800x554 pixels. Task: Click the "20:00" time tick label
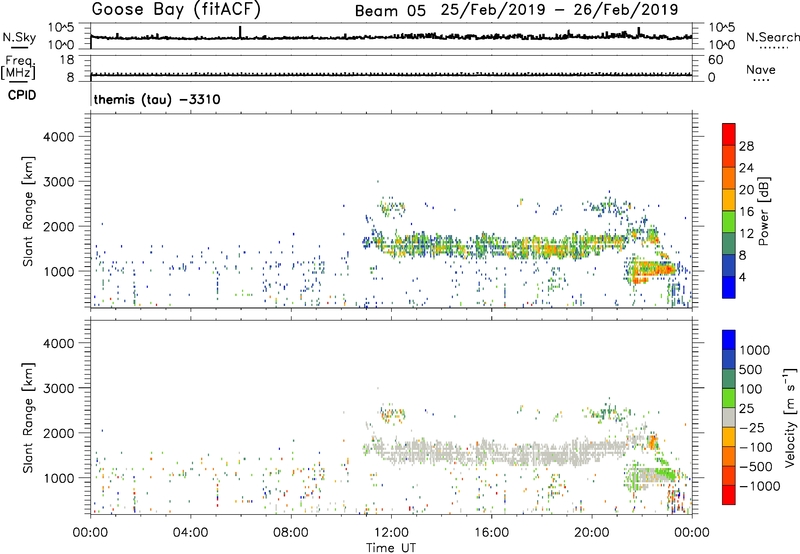point(592,533)
